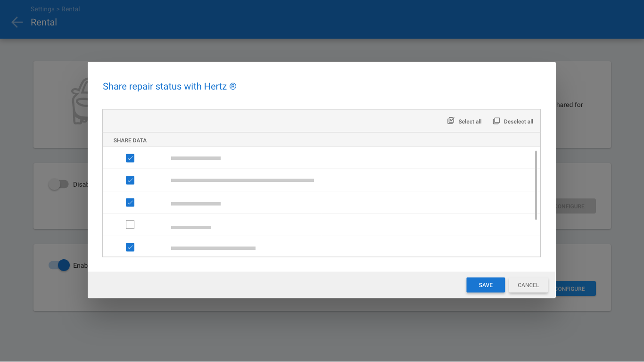Click the Share repair status with Hertz title
The image size is (644, 362).
pyautogui.click(x=169, y=86)
